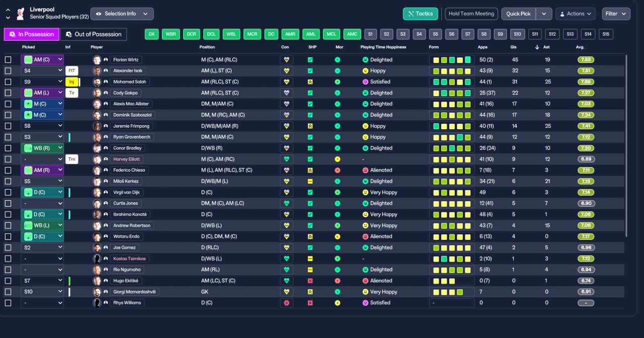Select the S15 substitute slot chip
Viewport: 644px width, 338px height.
[606, 34]
